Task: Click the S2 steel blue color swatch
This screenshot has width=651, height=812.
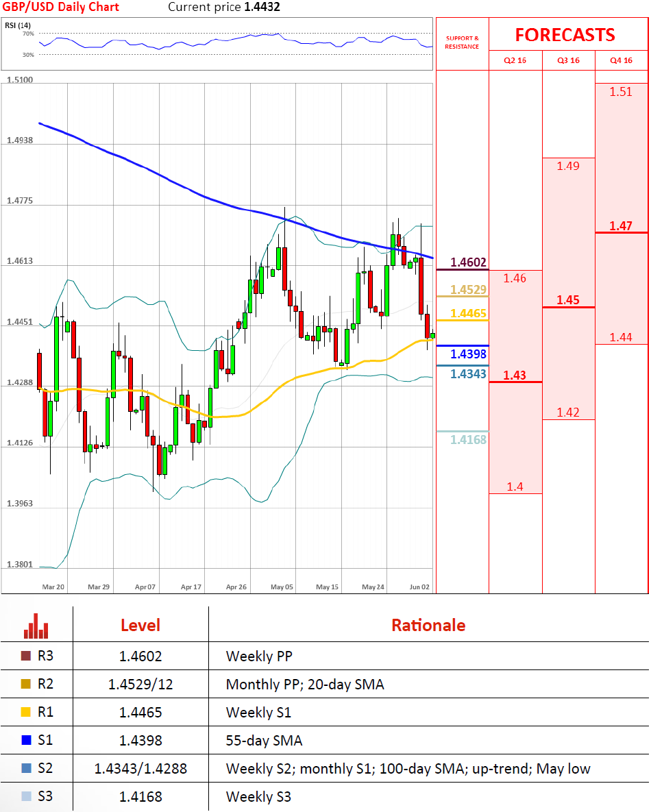Action: tap(26, 768)
